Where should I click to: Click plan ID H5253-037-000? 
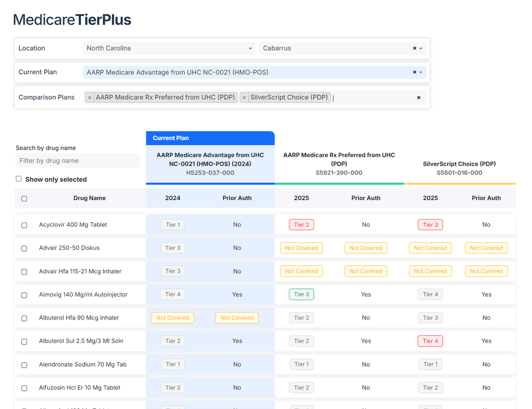point(210,173)
